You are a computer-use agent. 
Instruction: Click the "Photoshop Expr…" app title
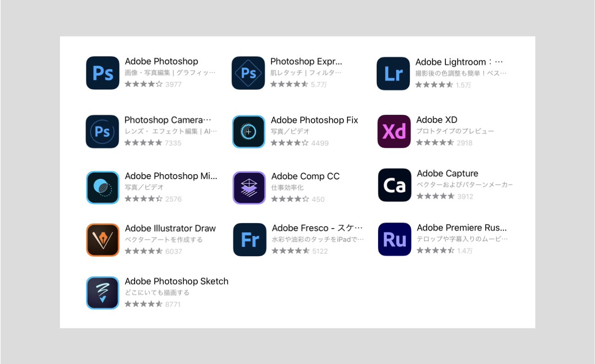coord(306,61)
